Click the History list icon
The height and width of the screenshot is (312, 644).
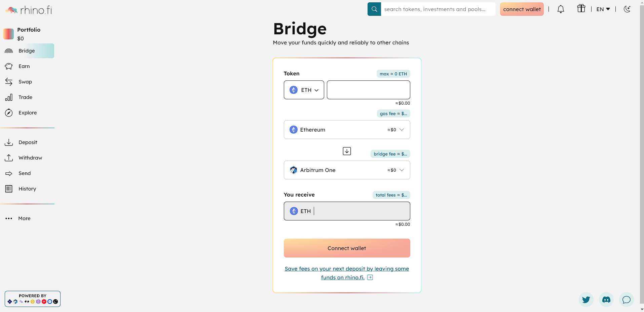point(9,189)
